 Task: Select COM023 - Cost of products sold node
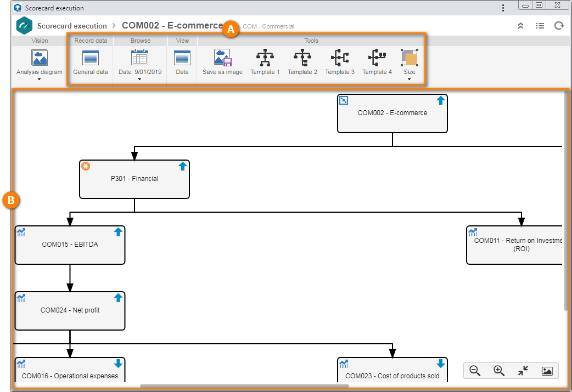(392, 370)
